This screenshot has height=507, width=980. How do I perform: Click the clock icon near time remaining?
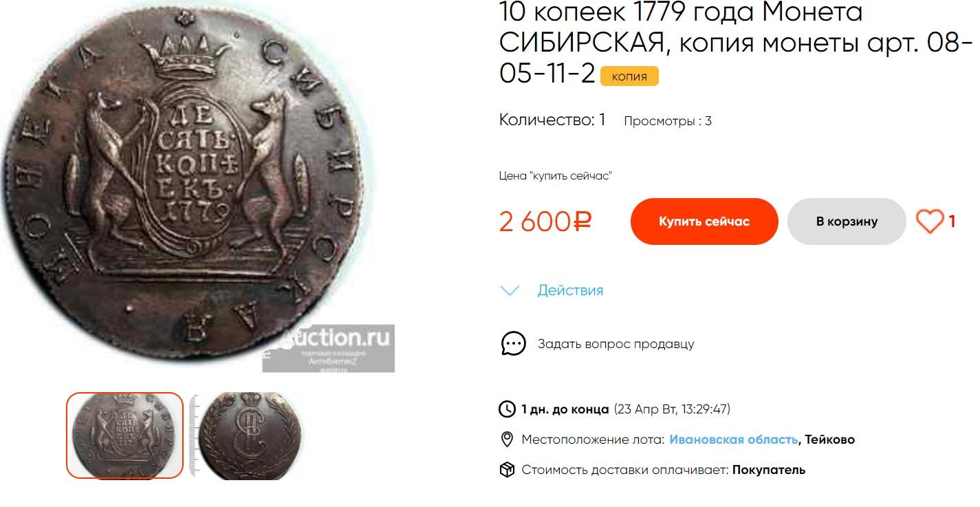coord(507,409)
